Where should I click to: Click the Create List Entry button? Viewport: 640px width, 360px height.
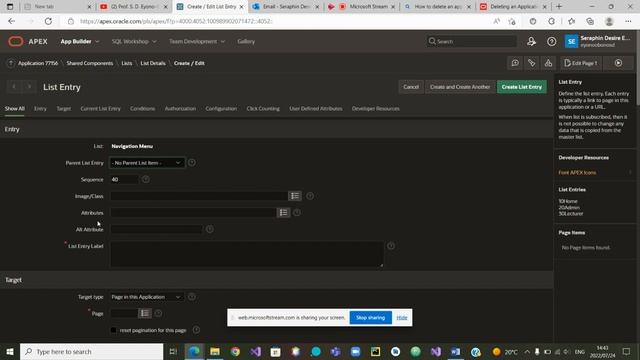(522, 87)
